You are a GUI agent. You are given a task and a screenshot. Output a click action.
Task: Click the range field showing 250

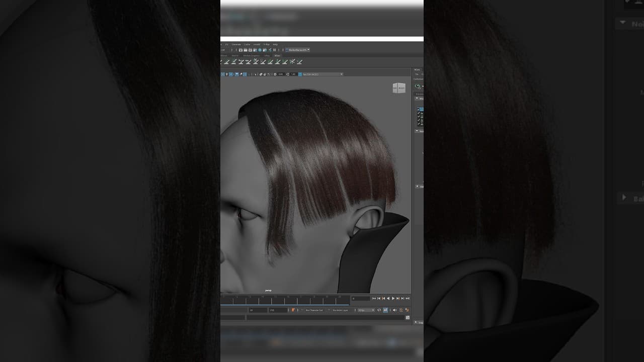pos(278,310)
